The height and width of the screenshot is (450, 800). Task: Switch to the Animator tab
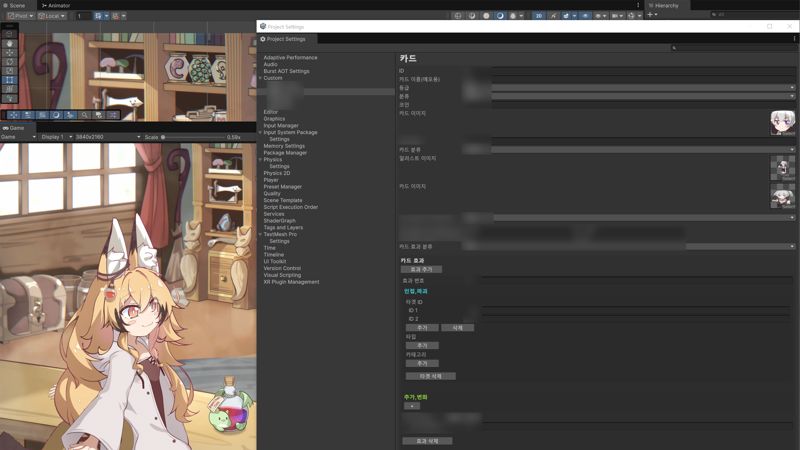(56, 5)
